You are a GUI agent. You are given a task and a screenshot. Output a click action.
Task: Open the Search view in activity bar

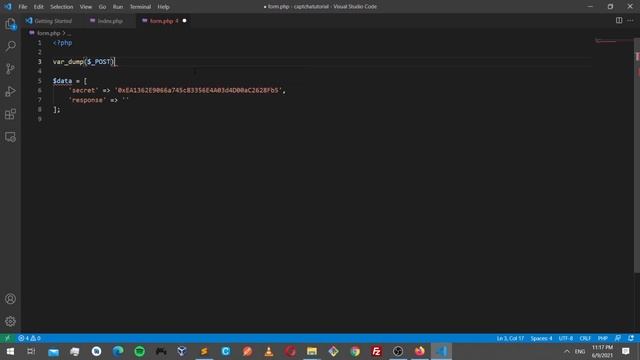(11, 46)
